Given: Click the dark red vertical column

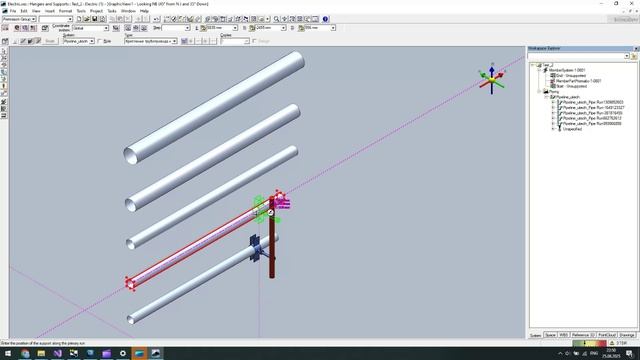Looking at the screenshot, I should 272,241.
